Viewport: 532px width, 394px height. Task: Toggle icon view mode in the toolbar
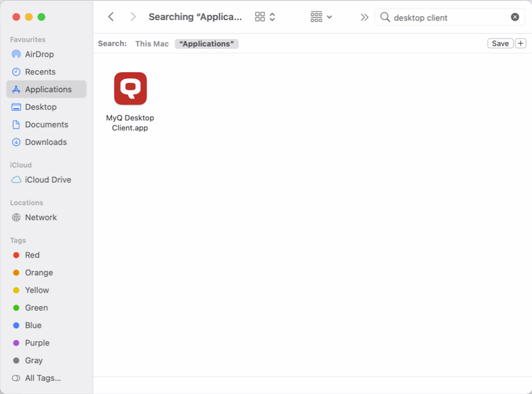258,16
